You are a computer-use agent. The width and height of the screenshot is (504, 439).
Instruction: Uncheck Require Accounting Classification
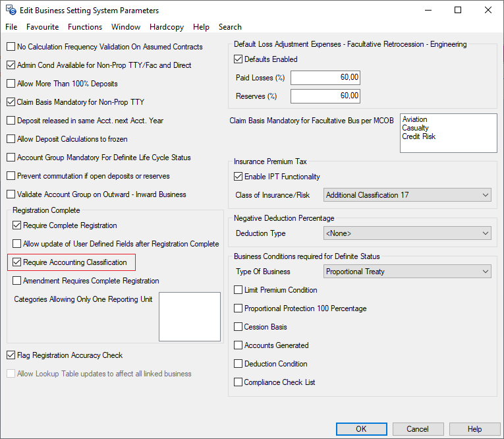pyautogui.click(x=17, y=262)
